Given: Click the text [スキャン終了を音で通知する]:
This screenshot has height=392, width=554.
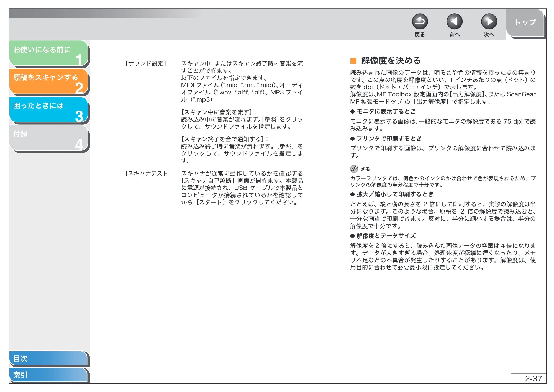Looking at the screenshot, I should pyautogui.click(x=225, y=139).
